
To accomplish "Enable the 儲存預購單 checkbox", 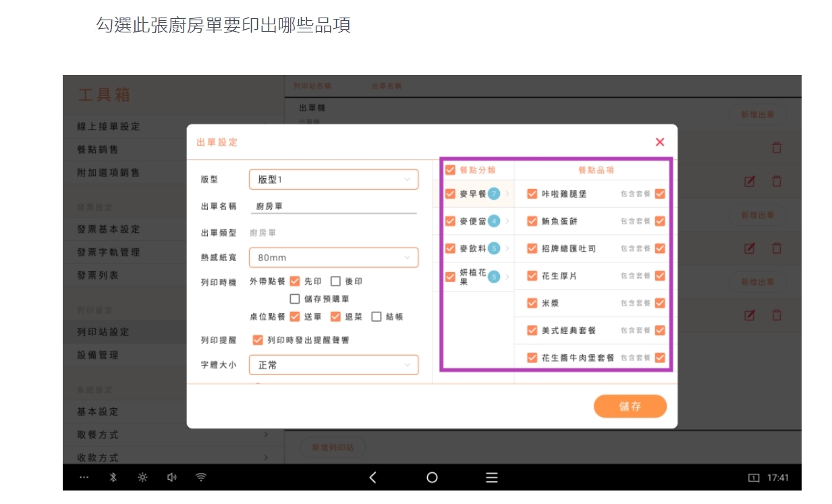I will point(295,299).
